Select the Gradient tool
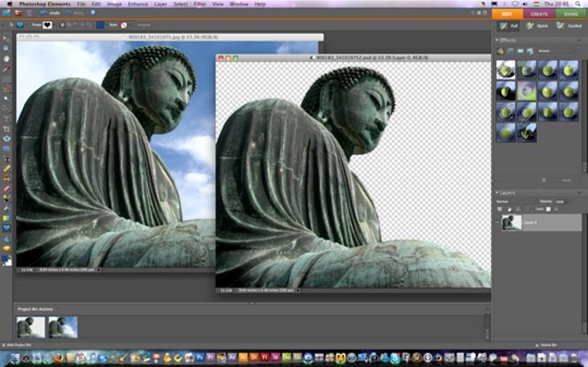The height and width of the screenshot is (367, 588). (x=7, y=219)
